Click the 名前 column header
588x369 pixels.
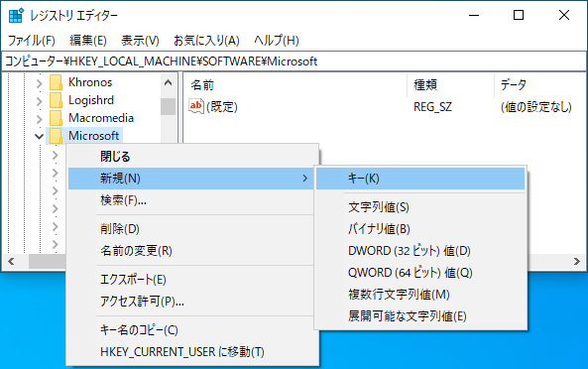coord(295,85)
